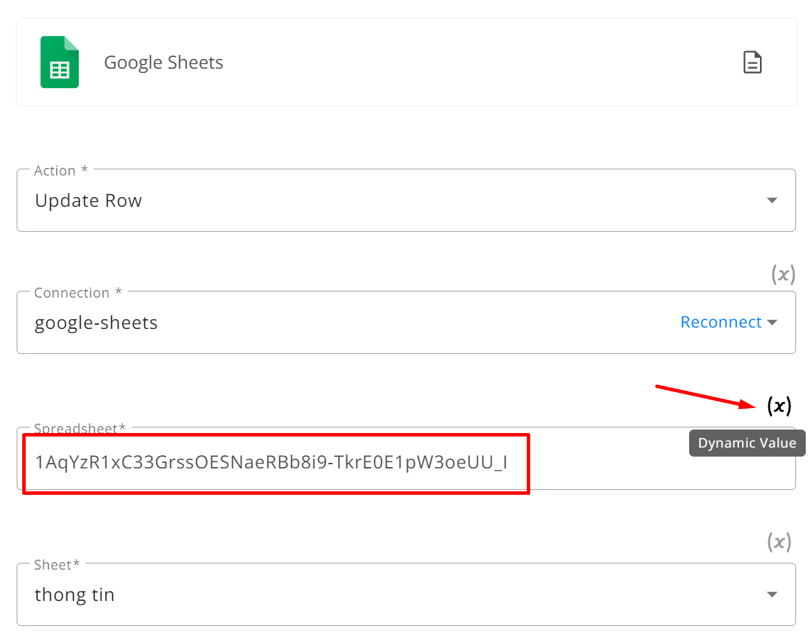
Task: Toggle dynamic value (x) above Connection field
Action: [783, 274]
